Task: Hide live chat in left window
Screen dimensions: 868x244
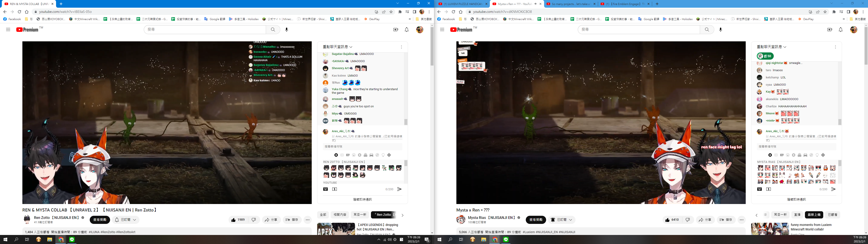Action: point(362,199)
